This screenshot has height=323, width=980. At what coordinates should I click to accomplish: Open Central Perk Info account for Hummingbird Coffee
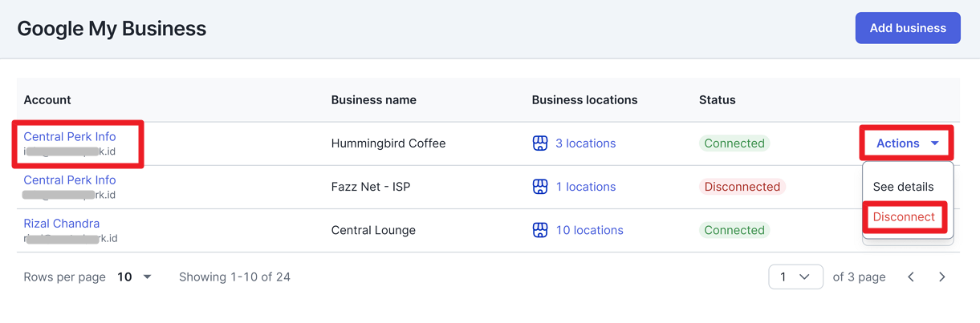coord(70,137)
